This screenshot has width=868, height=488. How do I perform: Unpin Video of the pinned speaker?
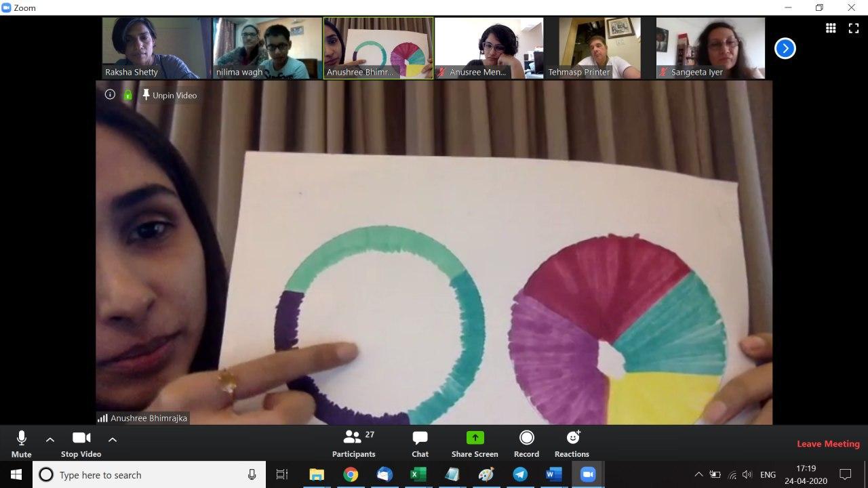(170, 96)
